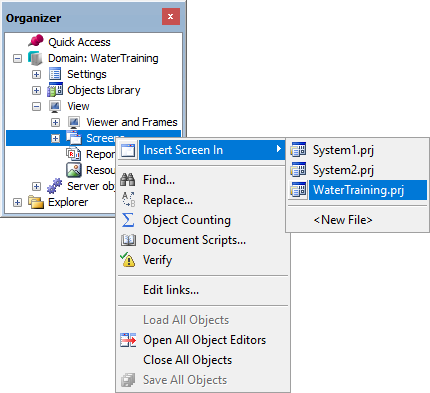
Task: Choose <New File> in the submenu
Action: pos(357,220)
